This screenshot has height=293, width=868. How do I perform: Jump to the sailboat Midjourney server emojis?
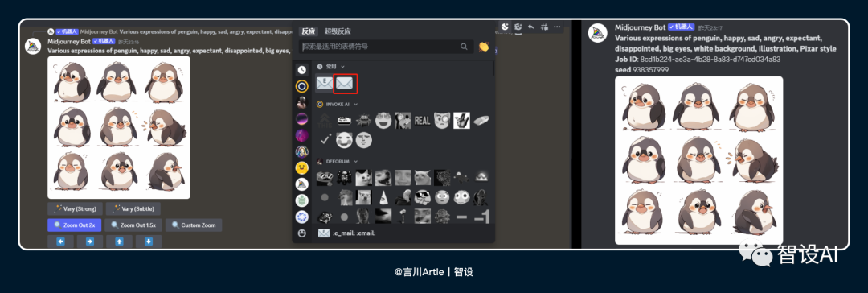301,184
